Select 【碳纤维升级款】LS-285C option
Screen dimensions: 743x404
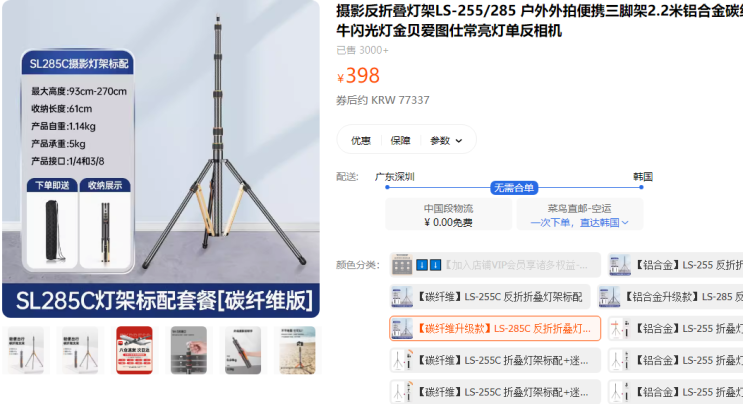pyautogui.click(x=495, y=328)
